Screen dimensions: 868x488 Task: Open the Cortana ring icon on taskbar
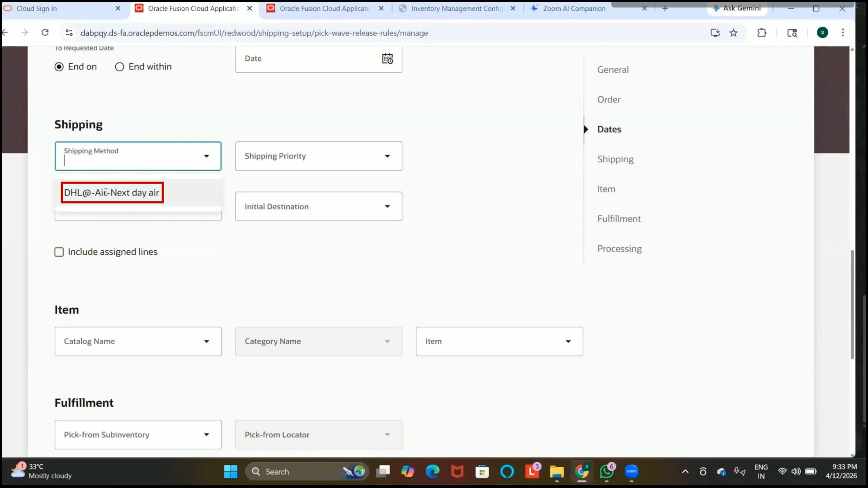507,472
